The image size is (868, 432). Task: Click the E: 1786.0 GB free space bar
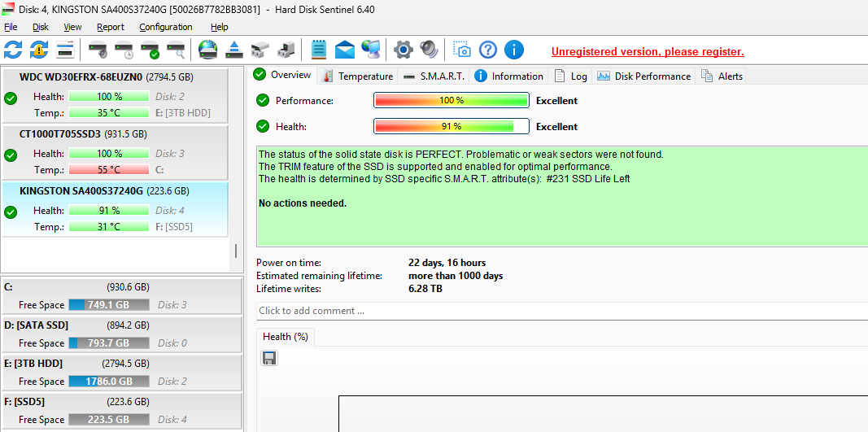pos(108,381)
